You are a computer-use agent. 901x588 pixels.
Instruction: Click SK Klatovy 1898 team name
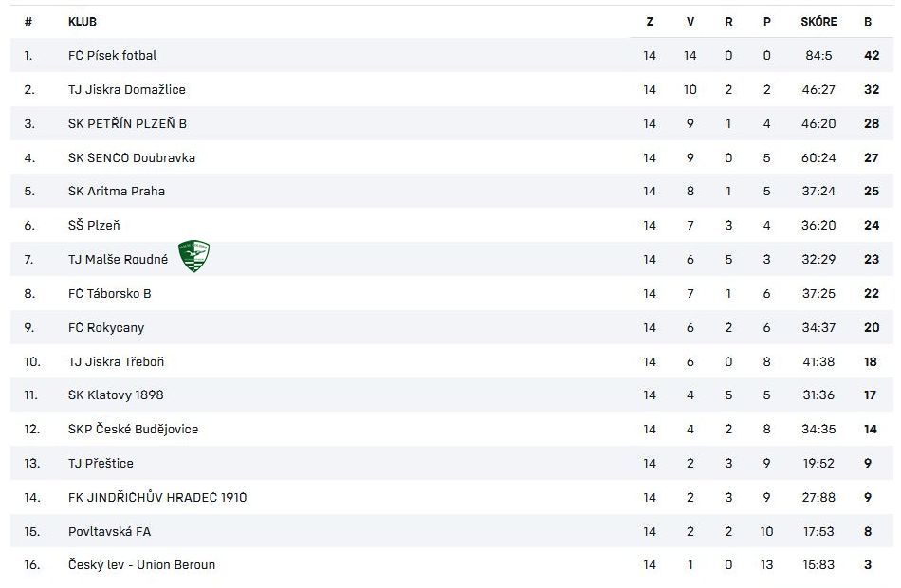click(x=116, y=395)
